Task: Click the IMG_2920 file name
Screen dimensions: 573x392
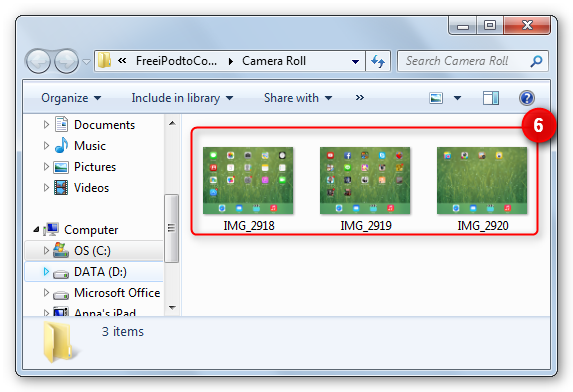Action: pos(483,225)
